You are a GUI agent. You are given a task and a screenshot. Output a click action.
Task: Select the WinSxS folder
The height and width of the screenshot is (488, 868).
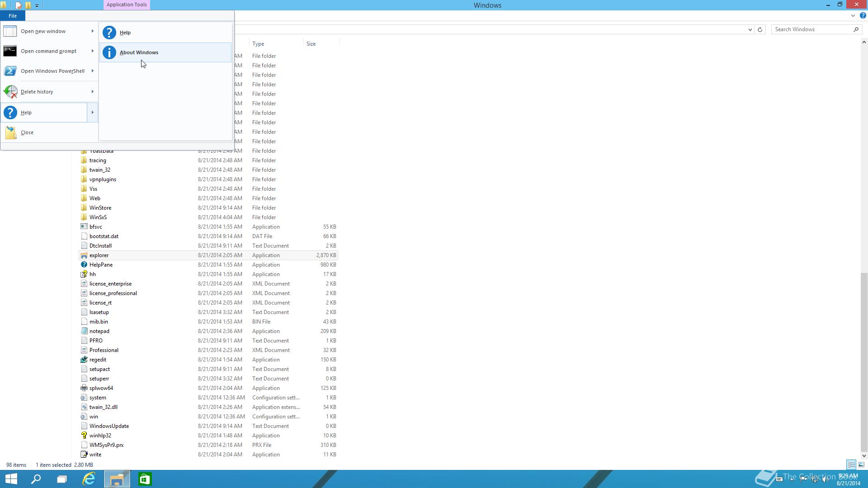98,217
